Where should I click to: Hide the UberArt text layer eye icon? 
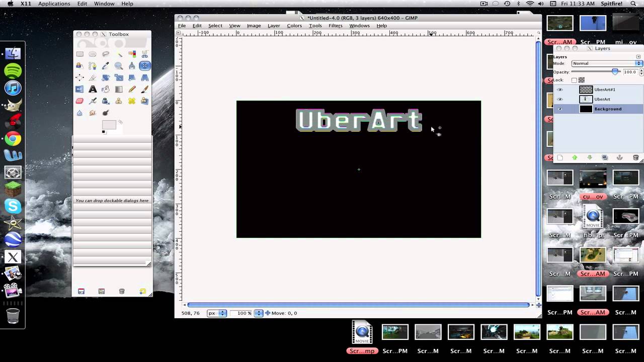560,99
